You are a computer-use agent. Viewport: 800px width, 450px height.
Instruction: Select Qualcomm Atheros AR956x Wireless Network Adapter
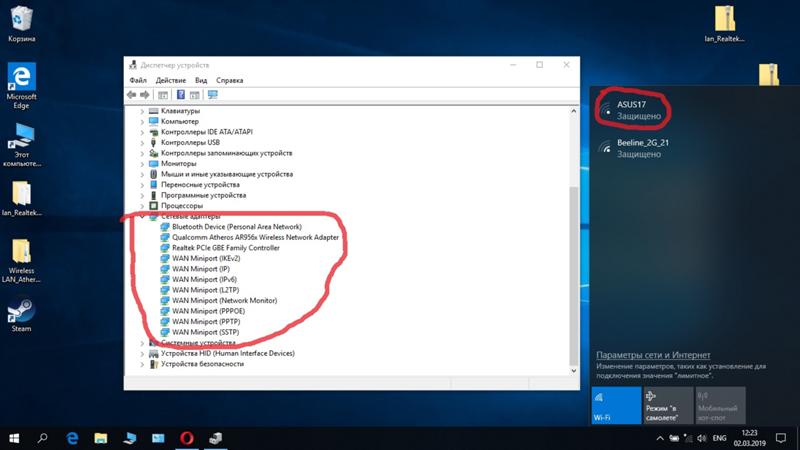tap(255, 237)
